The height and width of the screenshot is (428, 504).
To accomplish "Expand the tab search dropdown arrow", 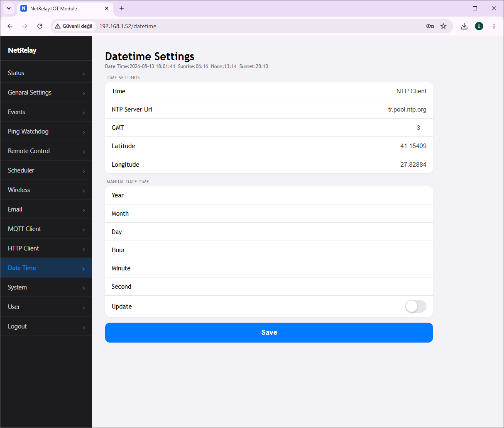I will click(x=9, y=8).
